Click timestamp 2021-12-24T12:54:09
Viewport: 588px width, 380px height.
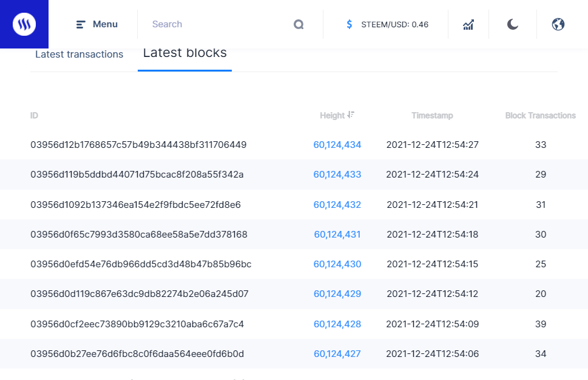[433, 324]
